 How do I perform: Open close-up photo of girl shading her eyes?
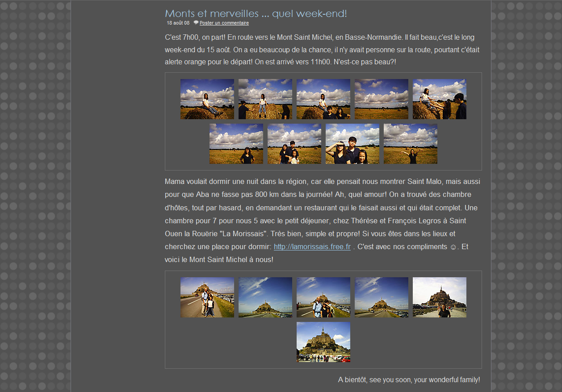(x=352, y=144)
